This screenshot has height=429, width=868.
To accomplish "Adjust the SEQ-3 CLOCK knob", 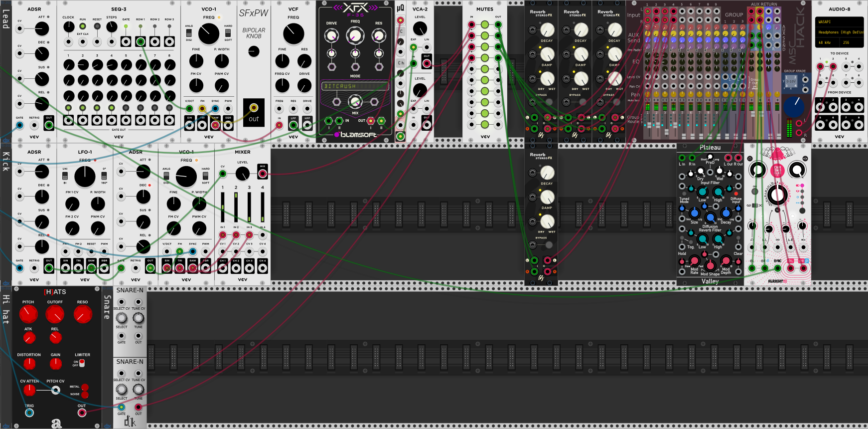I will point(69,27).
